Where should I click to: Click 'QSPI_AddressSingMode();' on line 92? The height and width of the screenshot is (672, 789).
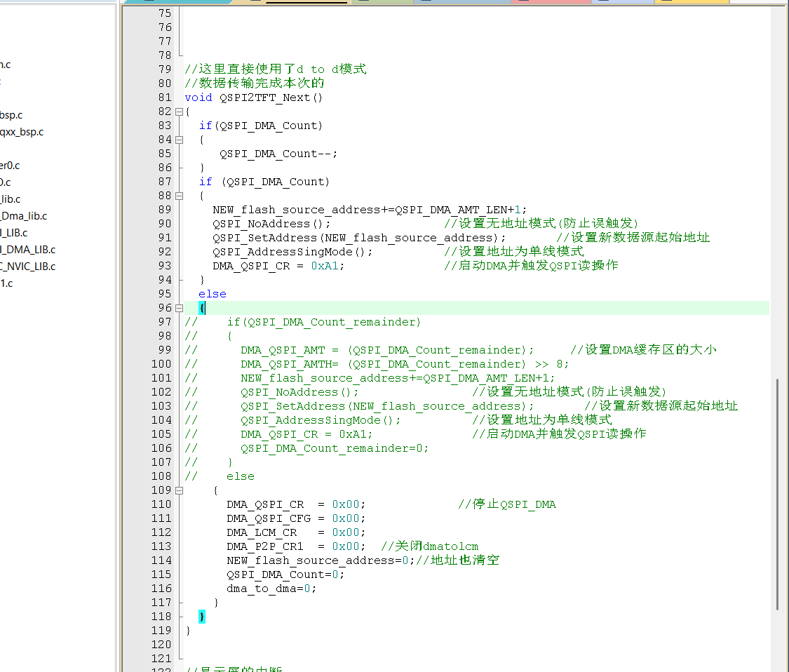[x=292, y=252]
